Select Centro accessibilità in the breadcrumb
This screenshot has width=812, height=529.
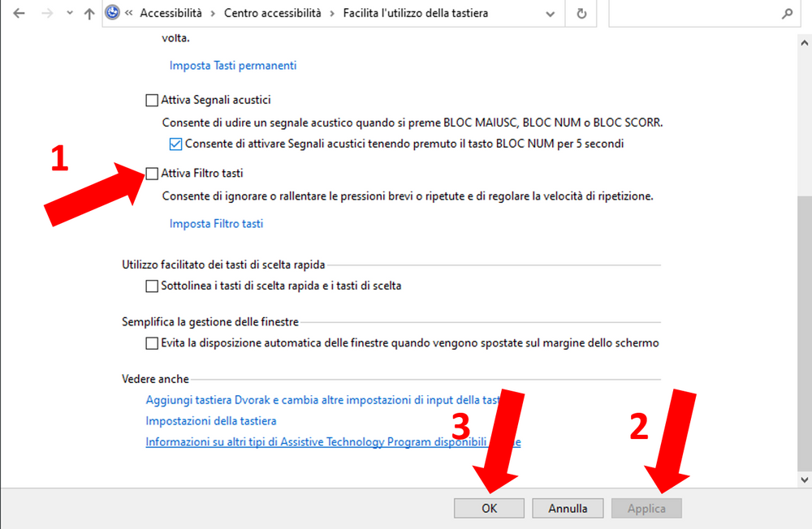[x=272, y=14]
